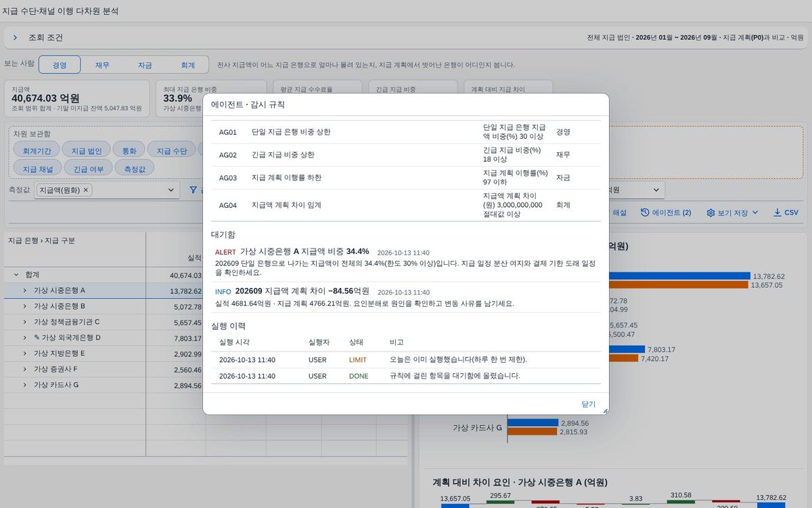
Task: Click the 실행 시각 column header
Action: coord(234,342)
